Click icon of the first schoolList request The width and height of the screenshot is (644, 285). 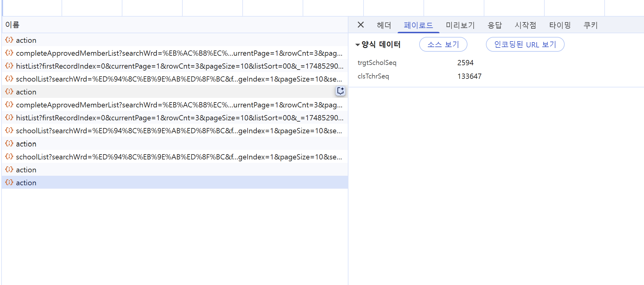click(9, 79)
